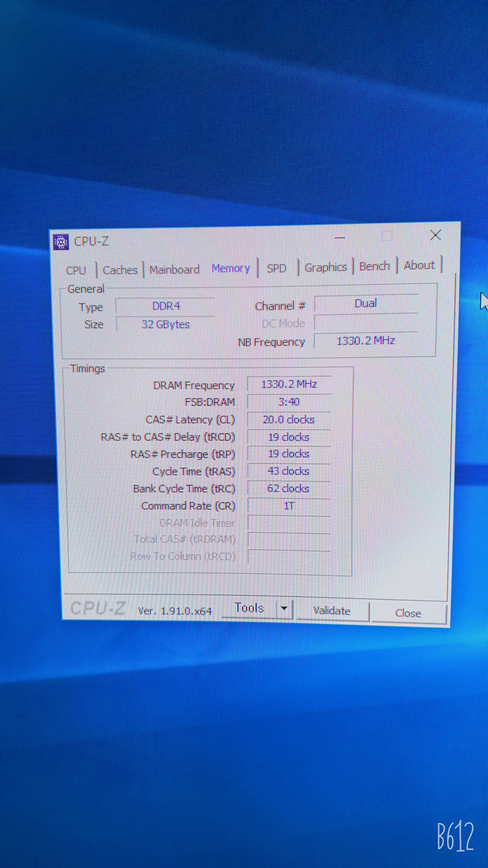
Task: Switch to the Caches tab
Action: point(120,270)
